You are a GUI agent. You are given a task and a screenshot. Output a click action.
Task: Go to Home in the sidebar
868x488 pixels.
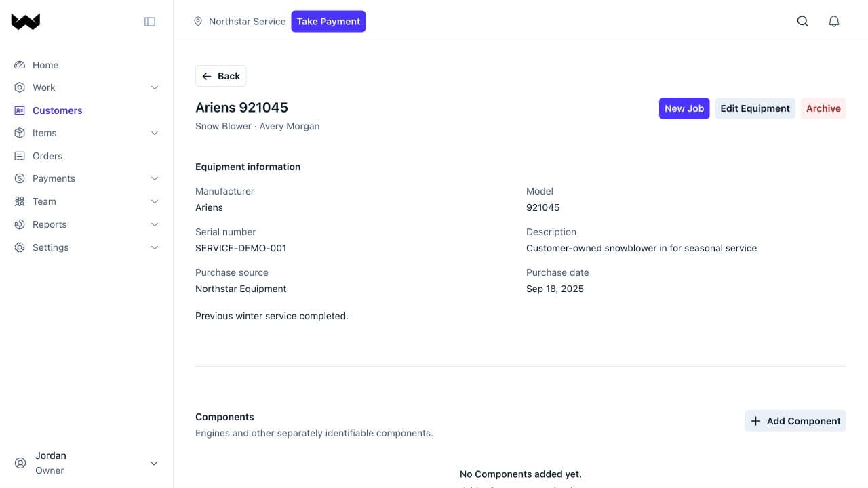point(45,65)
